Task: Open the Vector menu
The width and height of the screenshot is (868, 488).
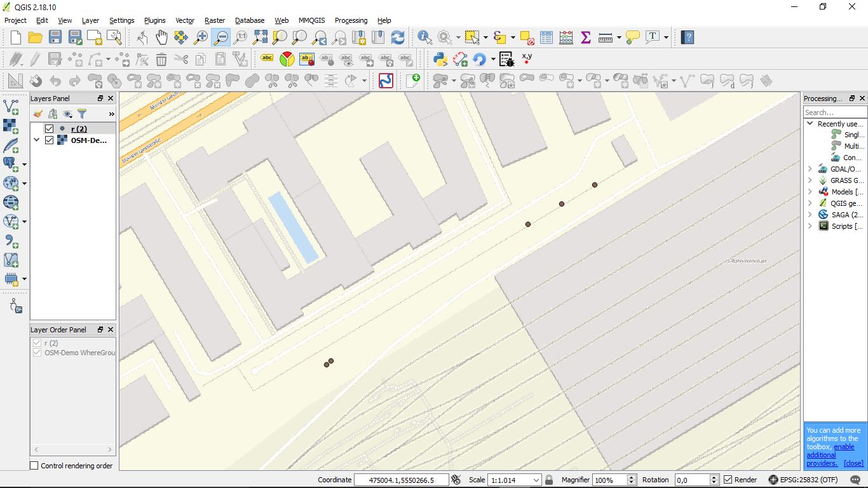Action: point(185,20)
